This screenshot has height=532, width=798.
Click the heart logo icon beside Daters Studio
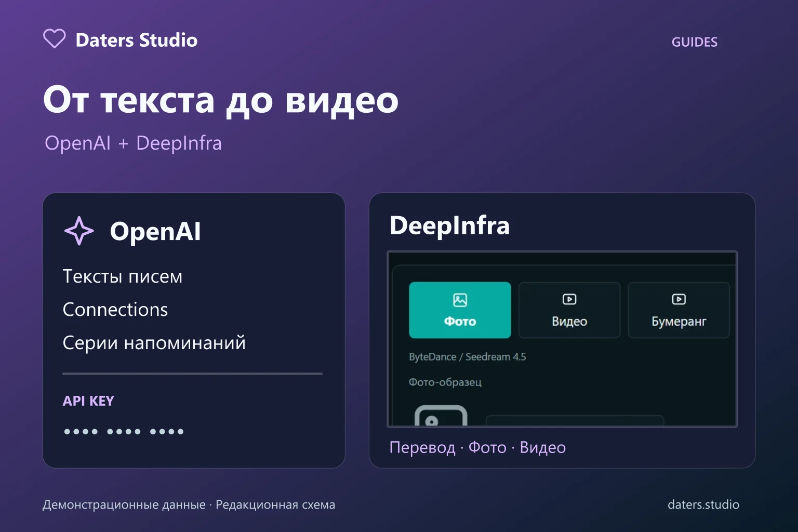click(x=54, y=39)
